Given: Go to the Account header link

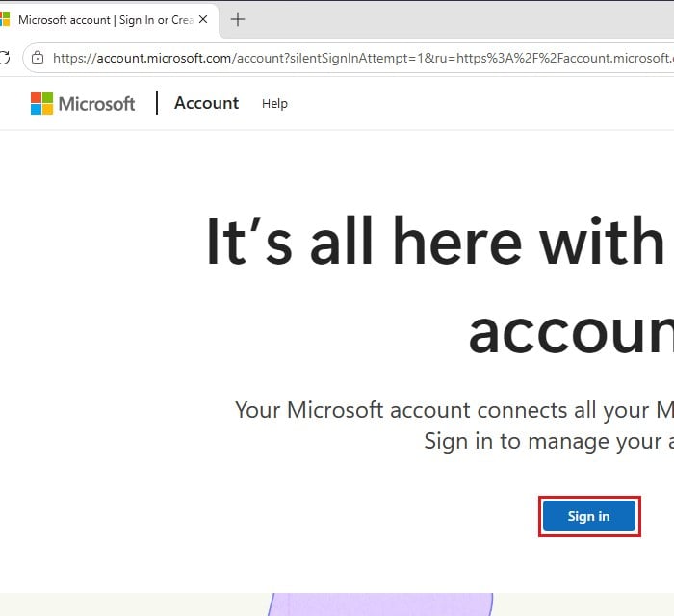Looking at the screenshot, I should [x=206, y=103].
